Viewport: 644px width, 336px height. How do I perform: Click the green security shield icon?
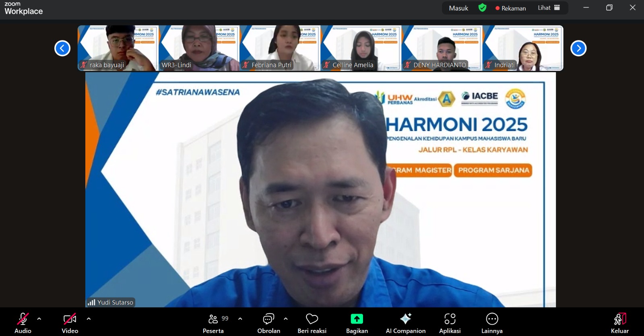pyautogui.click(x=482, y=8)
